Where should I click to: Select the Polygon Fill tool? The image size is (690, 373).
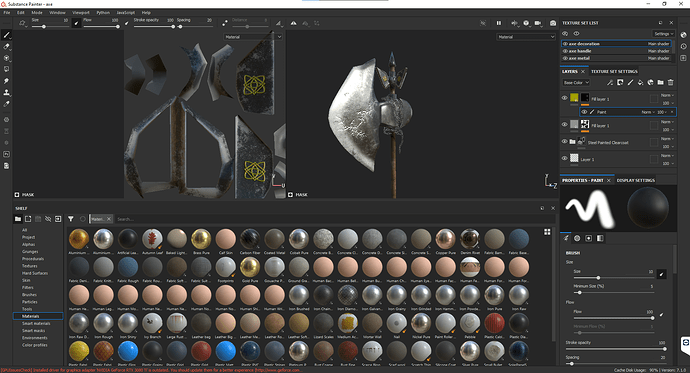(7, 69)
